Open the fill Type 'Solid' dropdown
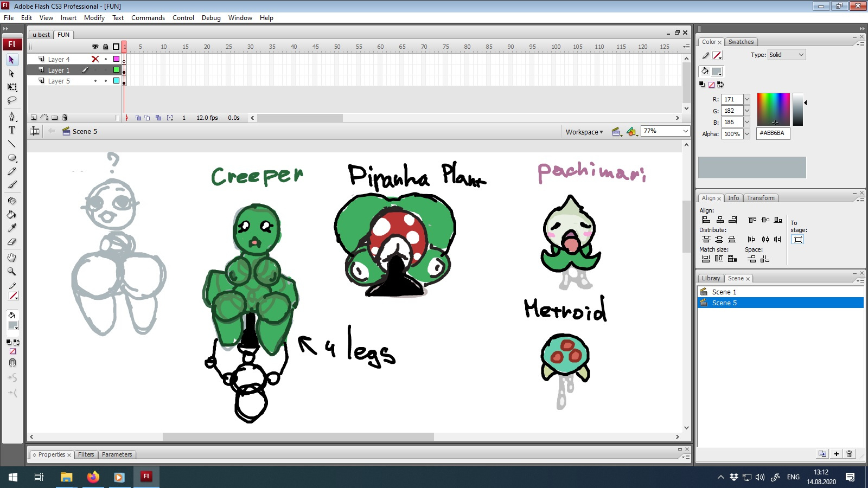The height and width of the screenshot is (488, 868). [787, 55]
